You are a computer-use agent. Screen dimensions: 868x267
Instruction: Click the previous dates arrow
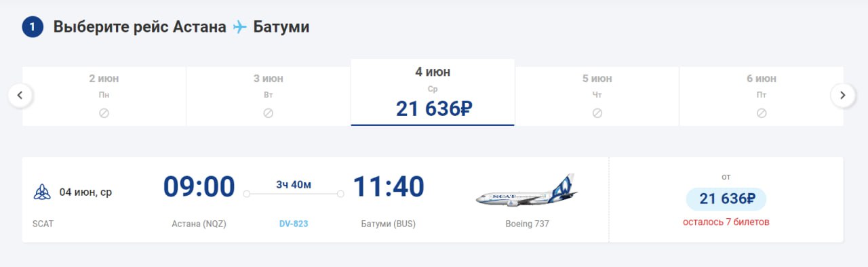click(x=20, y=95)
